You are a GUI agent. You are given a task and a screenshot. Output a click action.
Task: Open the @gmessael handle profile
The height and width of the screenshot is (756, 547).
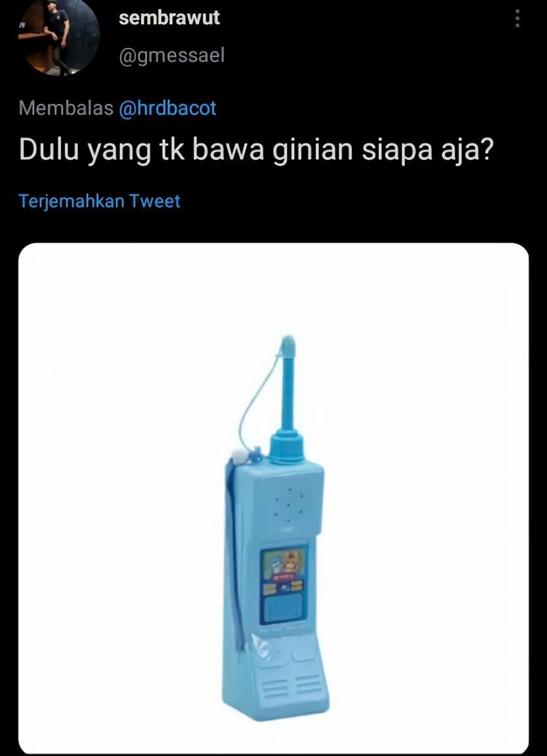pyautogui.click(x=171, y=56)
